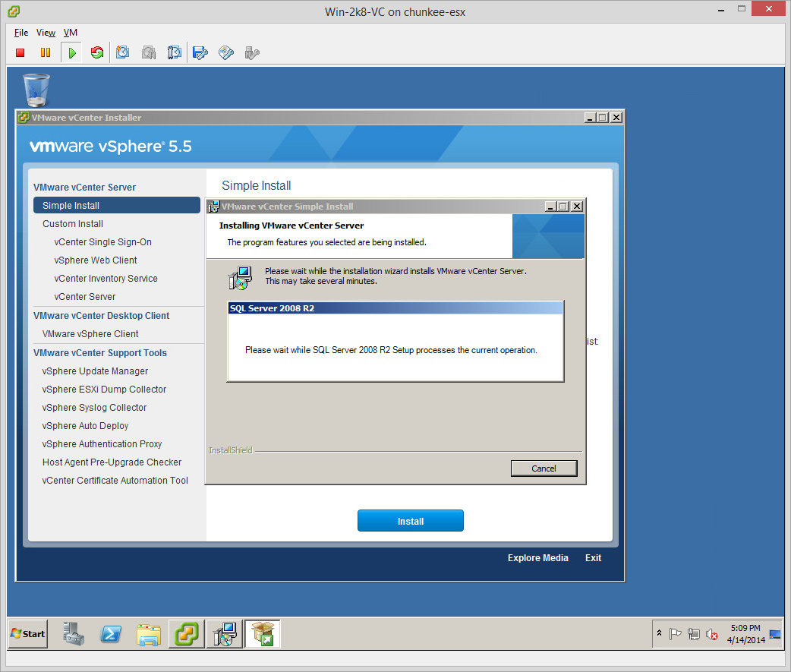Select vCenter Single Sign-On option
Image resolution: width=791 pixels, height=672 pixels.
(102, 242)
